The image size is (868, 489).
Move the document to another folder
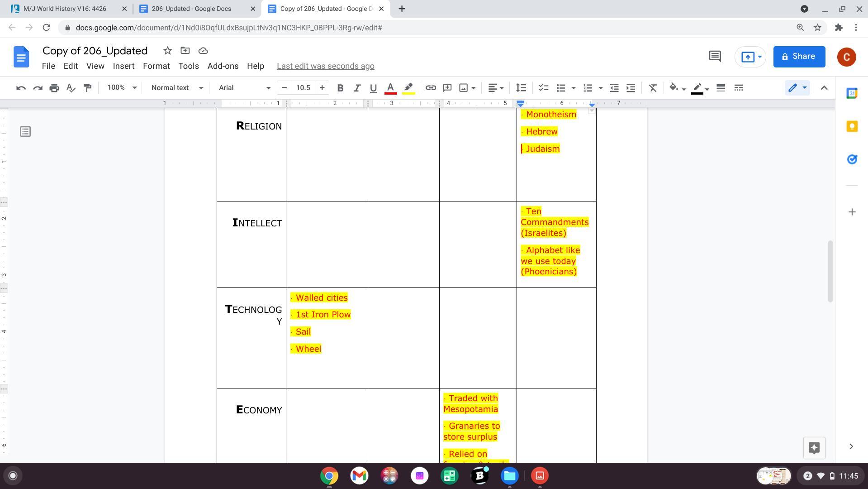(x=185, y=51)
